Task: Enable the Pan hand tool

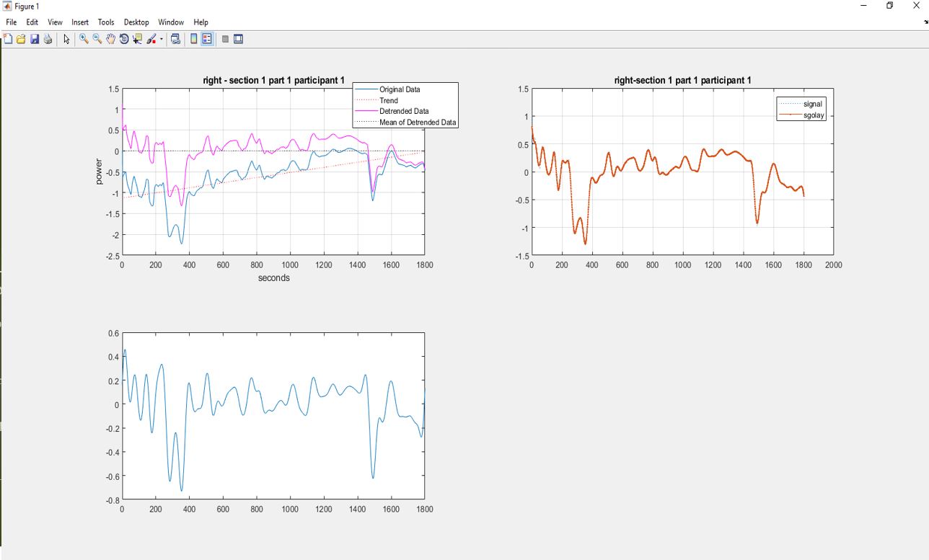Action: pyautogui.click(x=110, y=39)
